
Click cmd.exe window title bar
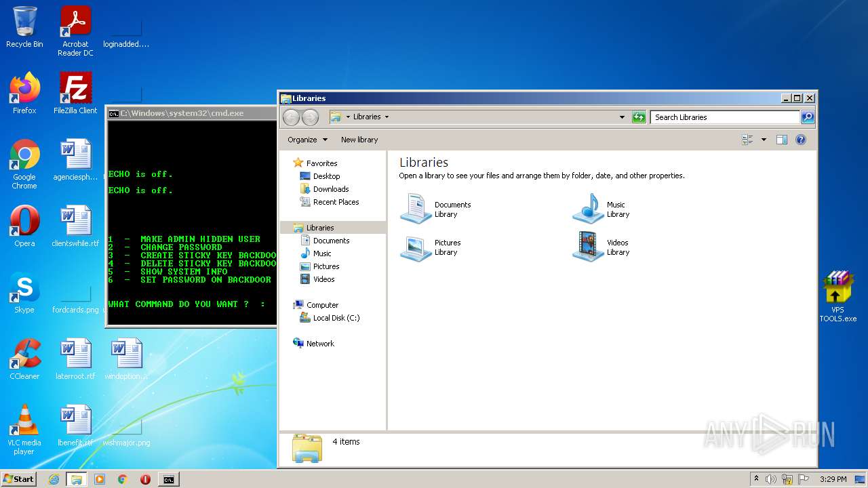click(192, 113)
